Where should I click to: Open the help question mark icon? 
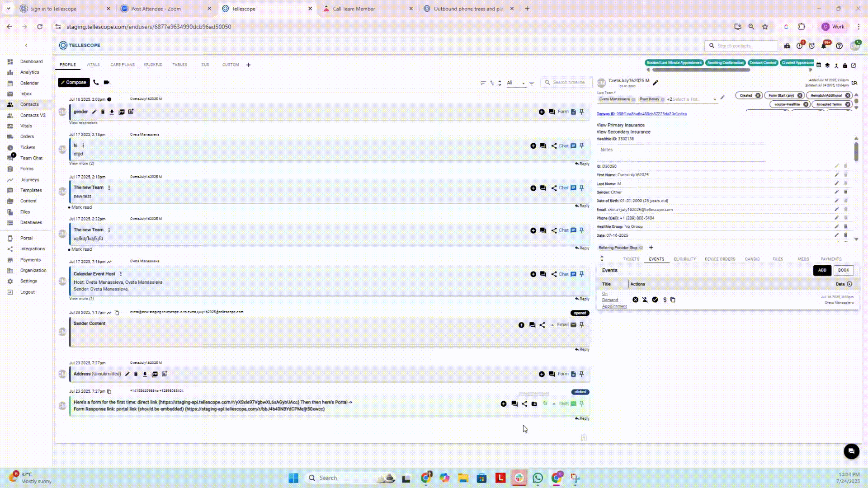click(x=840, y=46)
